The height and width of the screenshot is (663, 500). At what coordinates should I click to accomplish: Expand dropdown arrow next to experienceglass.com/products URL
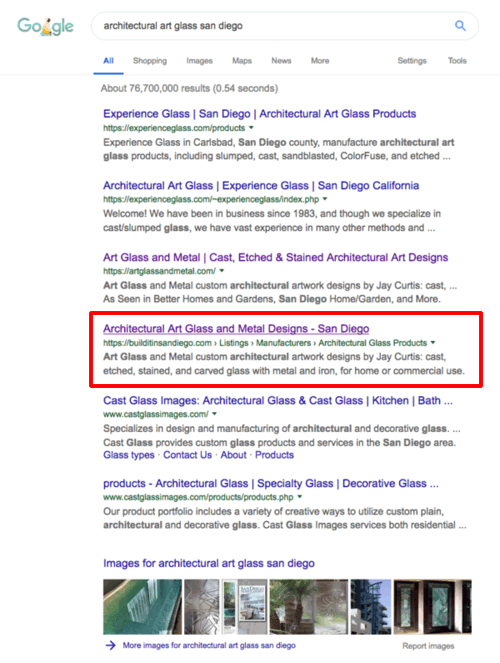251,128
